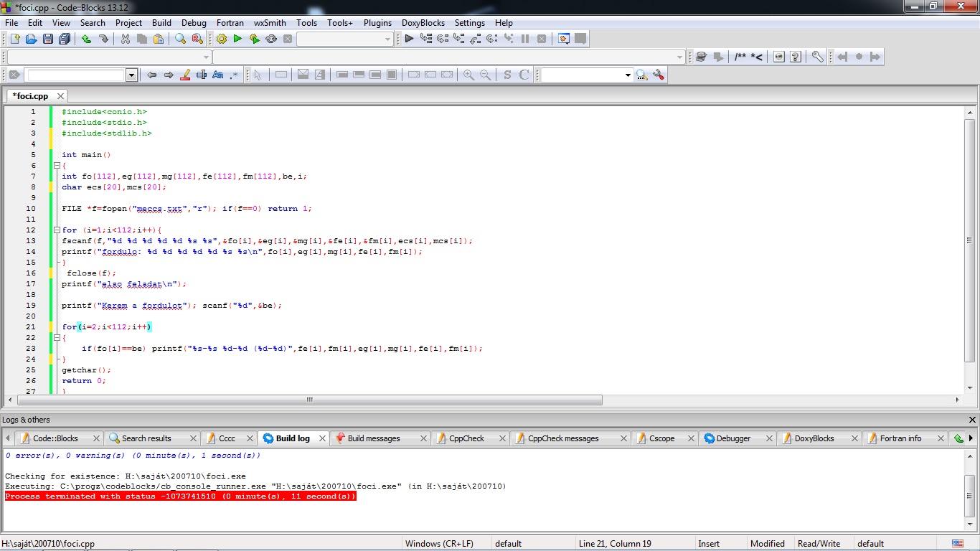This screenshot has height=551, width=980.
Task: Start debugger with Debug/Continue arrow
Action: (409, 39)
